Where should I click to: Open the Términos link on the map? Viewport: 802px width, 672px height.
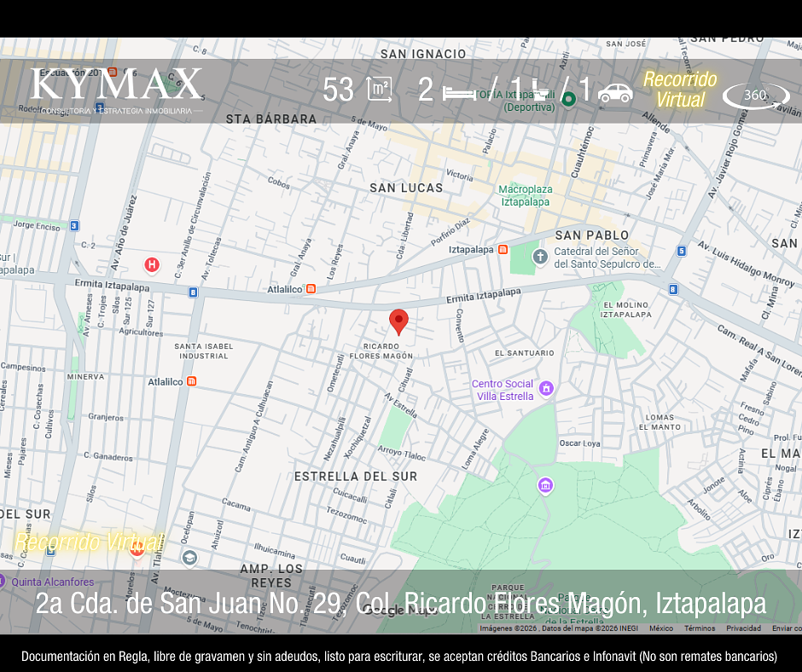click(x=700, y=629)
